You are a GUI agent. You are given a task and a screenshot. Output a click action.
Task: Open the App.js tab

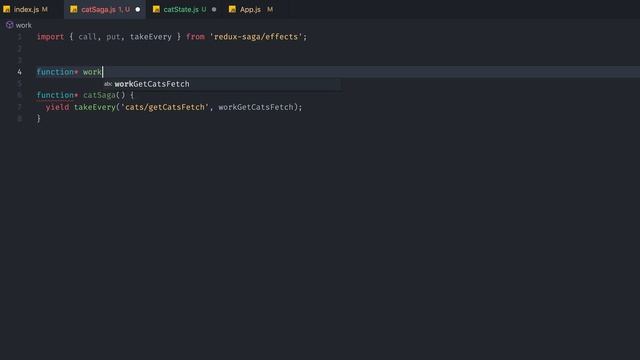pyautogui.click(x=250, y=9)
